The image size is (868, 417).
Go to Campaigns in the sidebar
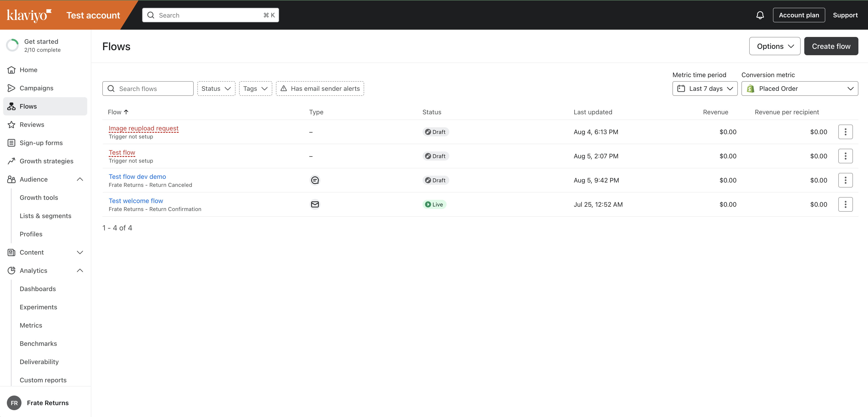point(36,88)
